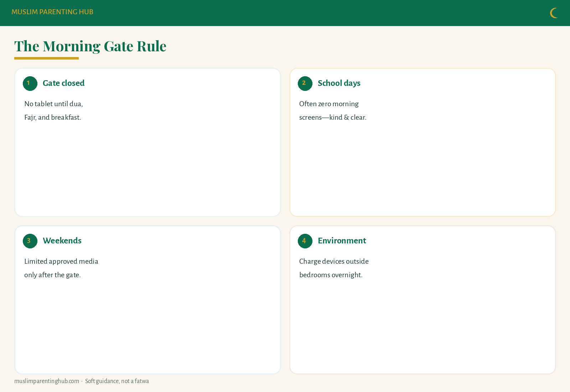570x392 pixels.
Task: Click the text Charge devices outside bedrooms
Action: pyautogui.click(x=334, y=268)
